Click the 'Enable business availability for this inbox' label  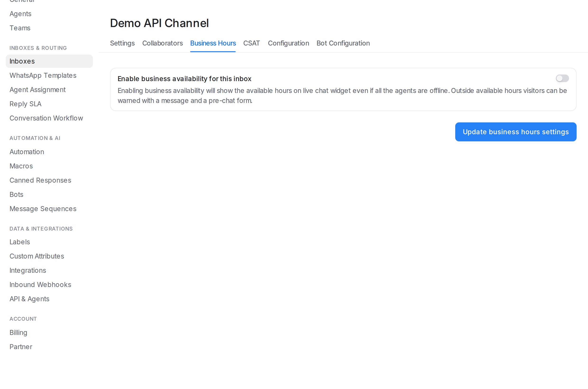pyautogui.click(x=184, y=79)
